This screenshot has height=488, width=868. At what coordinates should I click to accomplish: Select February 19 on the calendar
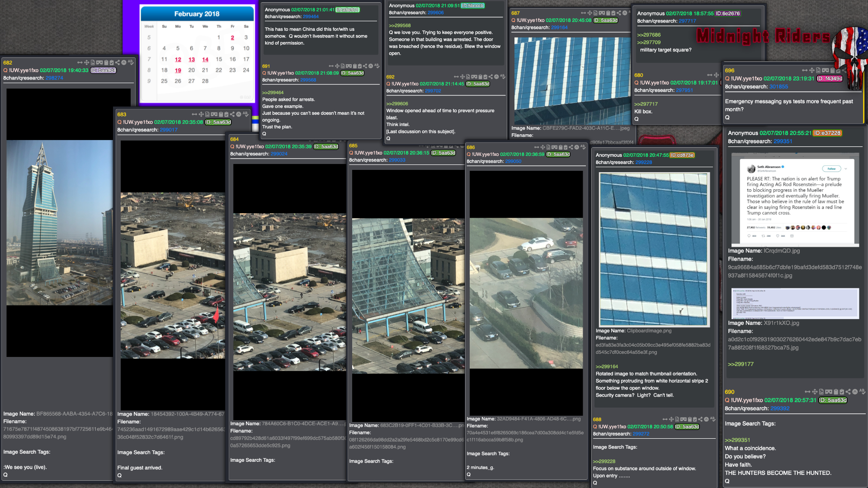178,70
